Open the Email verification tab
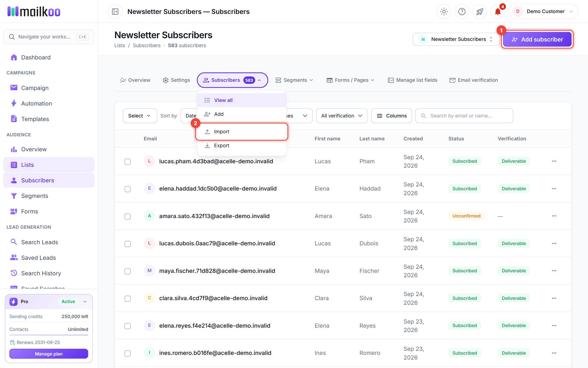The width and height of the screenshot is (588, 368). point(474,80)
